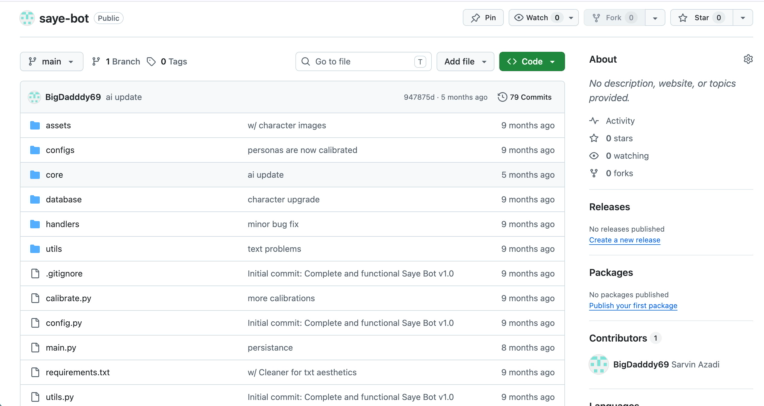Open the database folder
The image size is (764, 406).
(63, 199)
